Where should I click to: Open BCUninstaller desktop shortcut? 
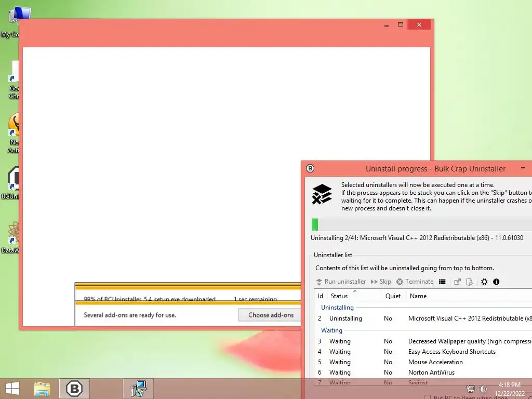[10, 183]
